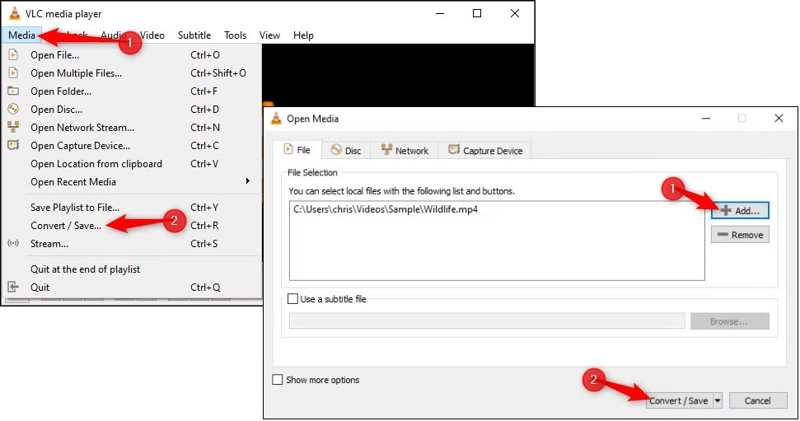Choose Open Multiple Files... menu entry
Screen dimensions: 800x421
pos(132,73)
